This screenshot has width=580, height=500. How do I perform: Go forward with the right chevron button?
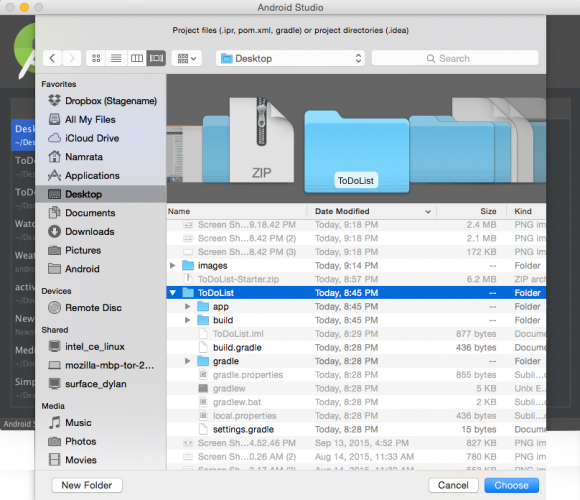(x=71, y=58)
